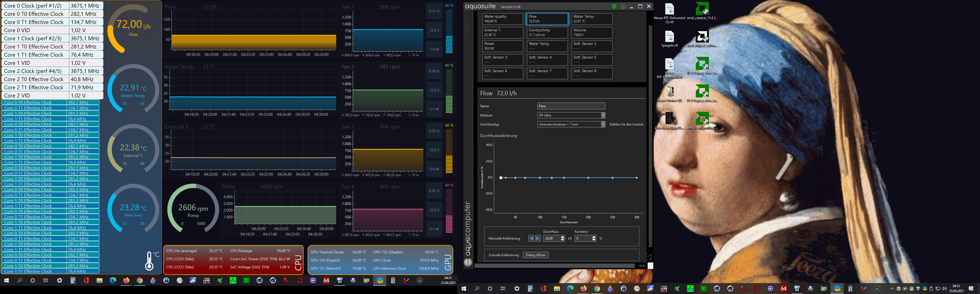Open Search on the right monitor taskbar
980x294 pixels.
click(477, 289)
